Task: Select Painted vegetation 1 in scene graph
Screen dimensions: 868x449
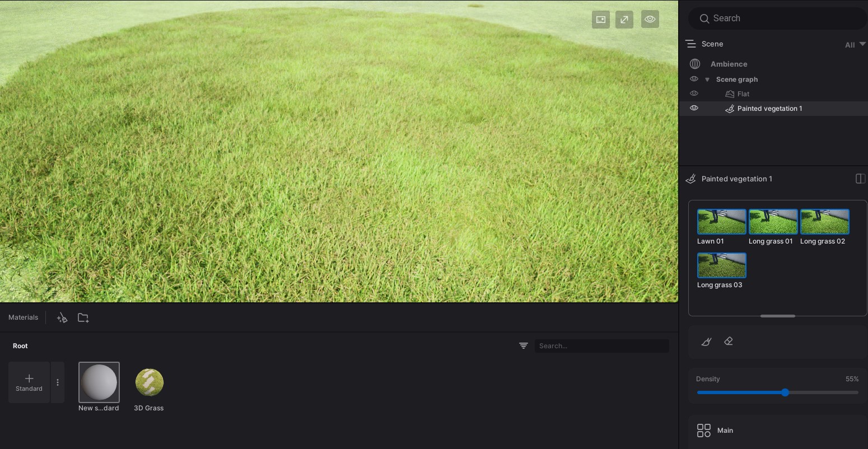Action: coord(769,109)
